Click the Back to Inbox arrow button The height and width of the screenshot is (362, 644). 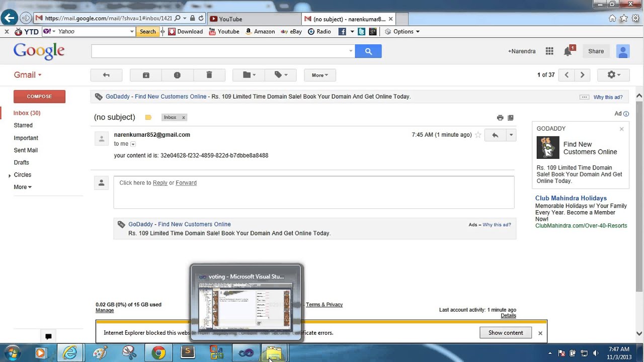pos(106,75)
